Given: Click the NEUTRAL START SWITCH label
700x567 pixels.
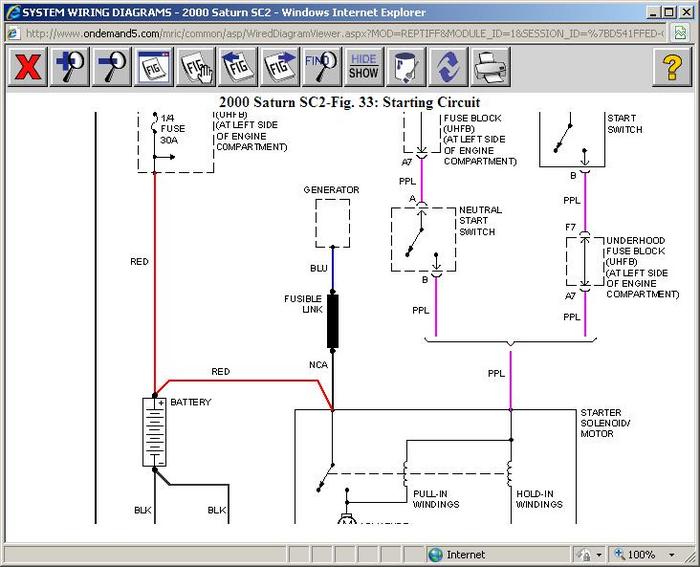Looking at the screenshot, I should click(x=480, y=221).
